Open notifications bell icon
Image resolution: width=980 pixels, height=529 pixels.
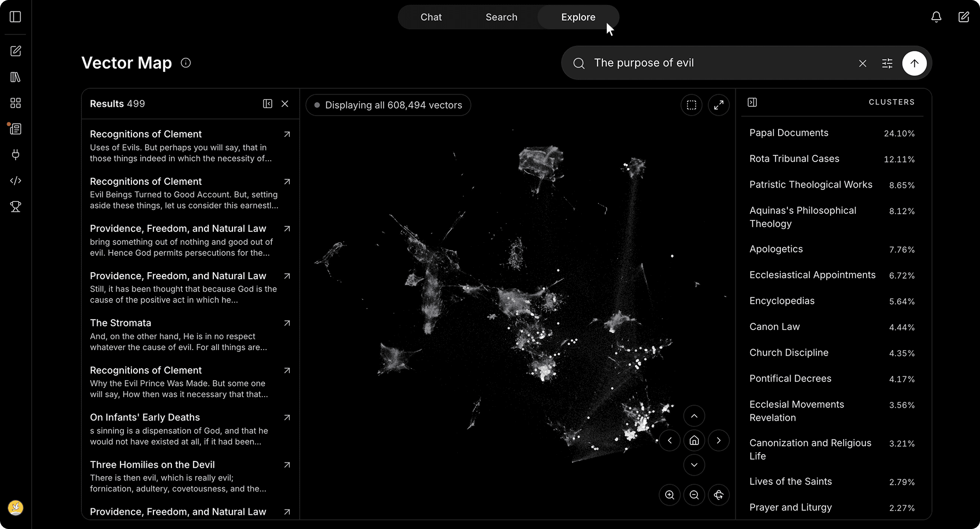(x=936, y=17)
